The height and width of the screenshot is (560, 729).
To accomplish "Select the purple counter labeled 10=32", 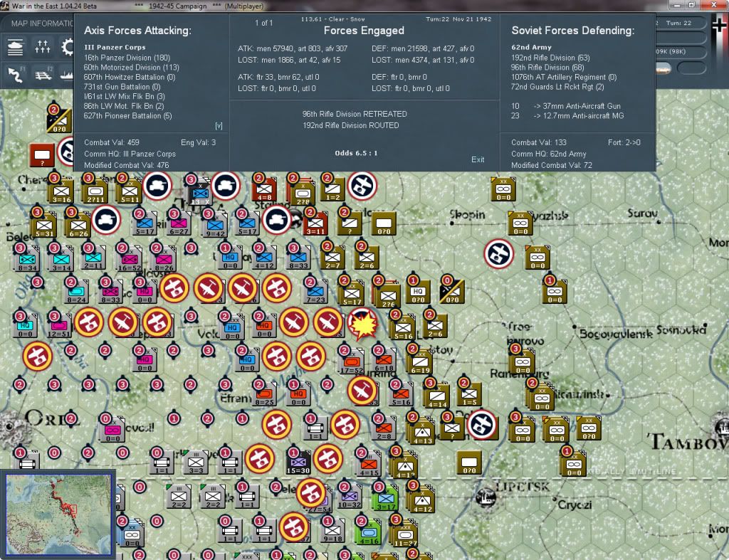I will [x=350, y=497].
